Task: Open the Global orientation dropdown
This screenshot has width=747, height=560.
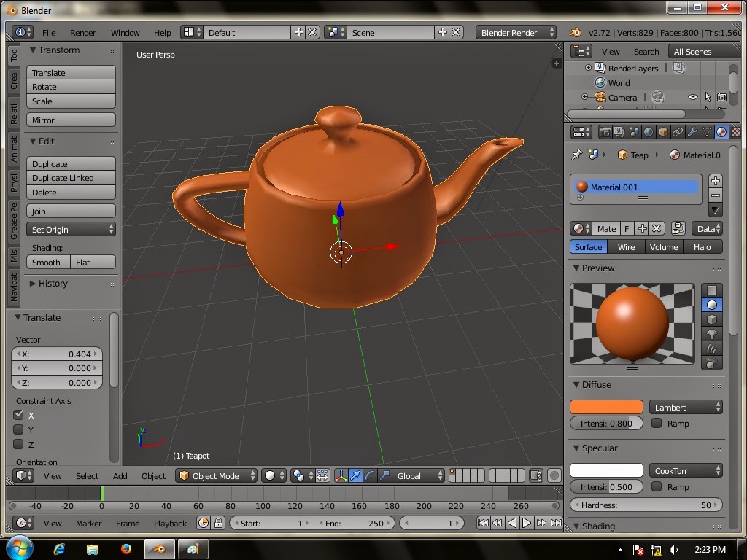Action: click(418, 475)
